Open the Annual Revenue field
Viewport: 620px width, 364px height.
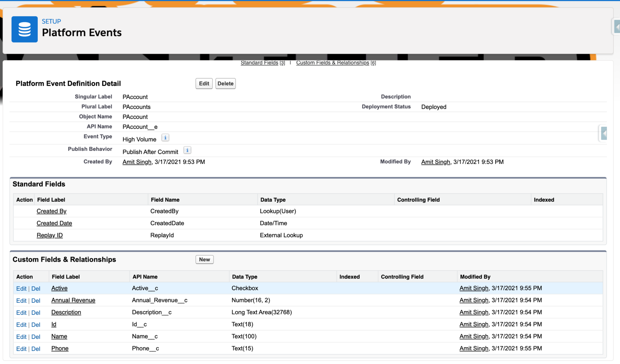tap(73, 300)
